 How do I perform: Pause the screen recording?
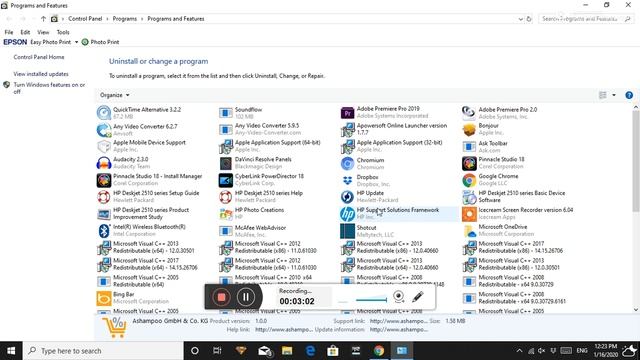pos(246,297)
